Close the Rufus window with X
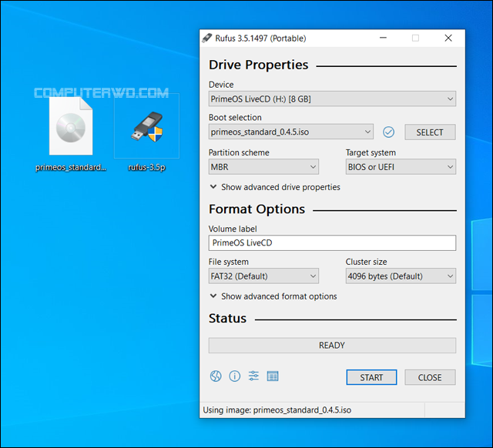This screenshot has height=448, width=493. [x=448, y=38]
